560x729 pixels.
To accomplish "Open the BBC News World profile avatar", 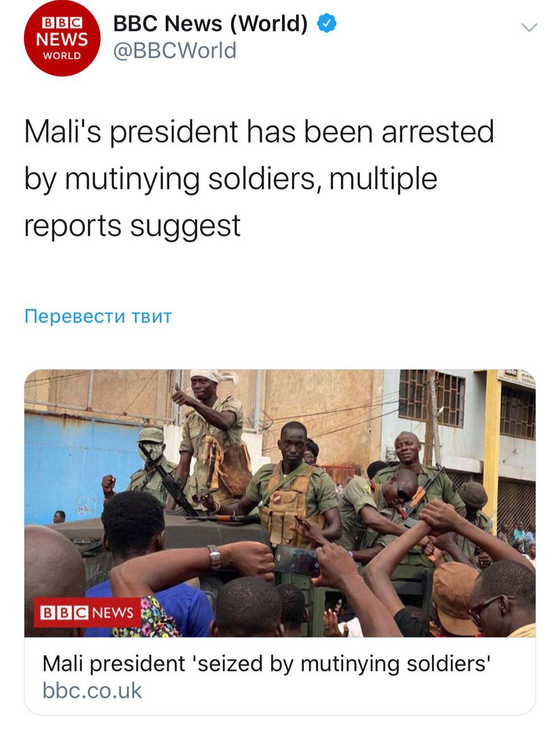I will pyautogui.click(x=62, y=38).
